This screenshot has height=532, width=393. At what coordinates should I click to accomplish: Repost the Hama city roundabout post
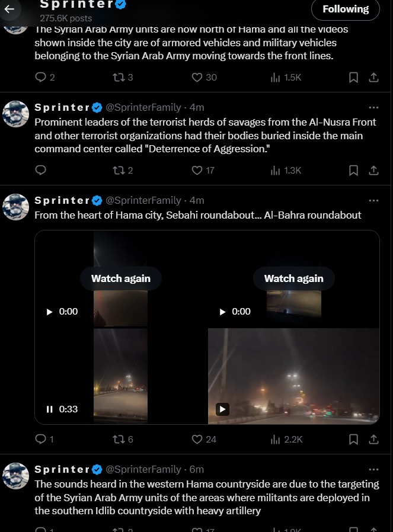[x=118, y=439]
